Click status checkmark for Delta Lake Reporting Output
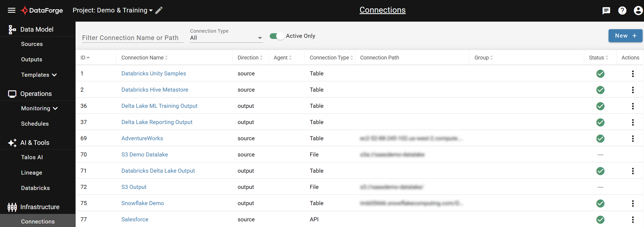 coord(600,122)
